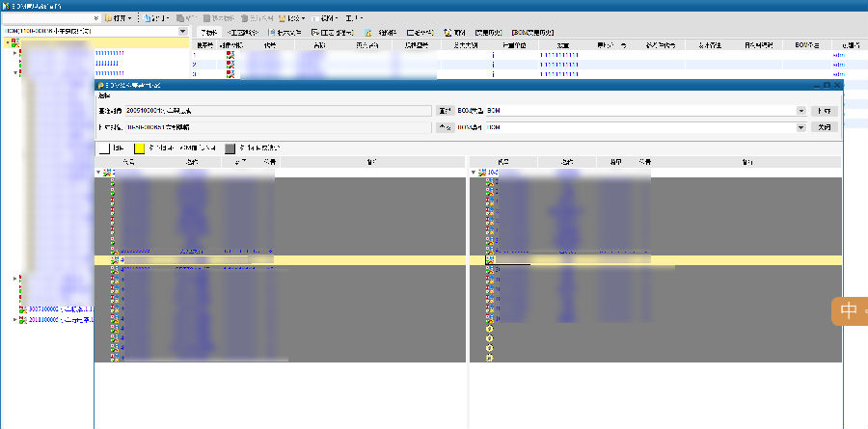This screenshot has width=868, height=429.
Task: Collapse the root node of the main left tree
Action: point(7,42)
